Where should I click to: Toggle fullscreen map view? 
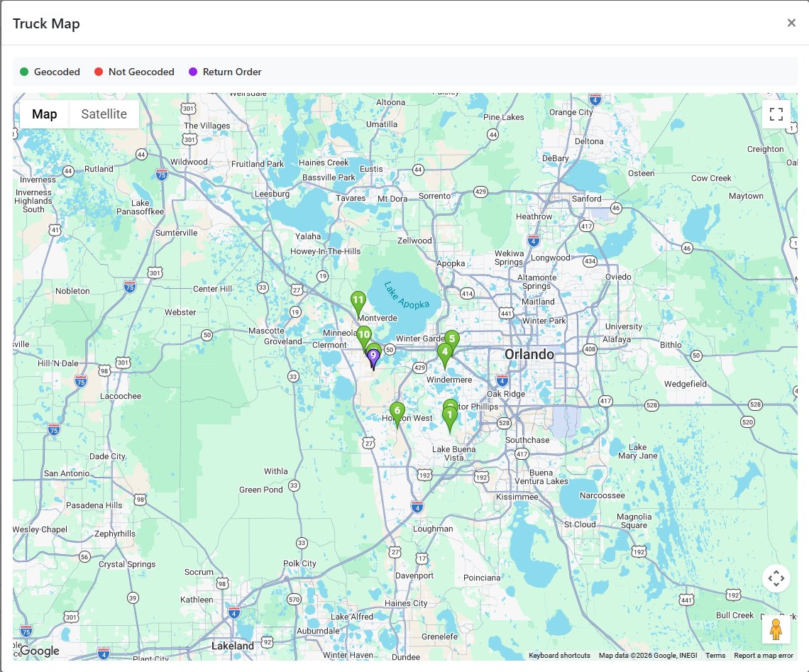click(x=776, y=114)
